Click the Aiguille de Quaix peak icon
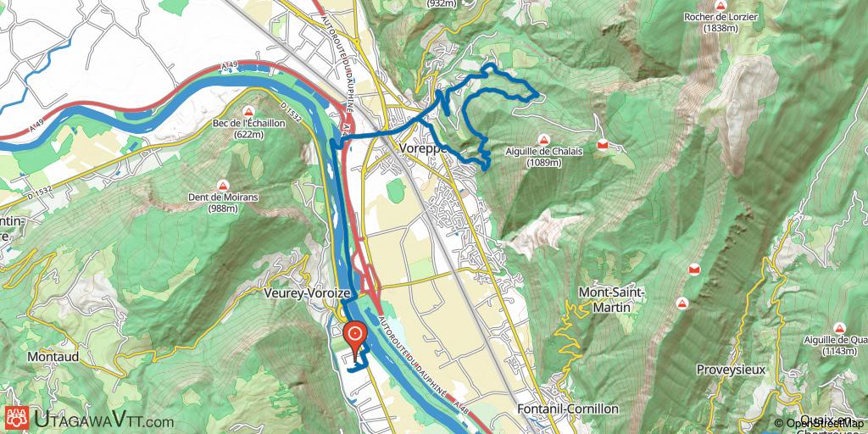The height and width of the screenshot is (434, 868). (x=840, y=328)
